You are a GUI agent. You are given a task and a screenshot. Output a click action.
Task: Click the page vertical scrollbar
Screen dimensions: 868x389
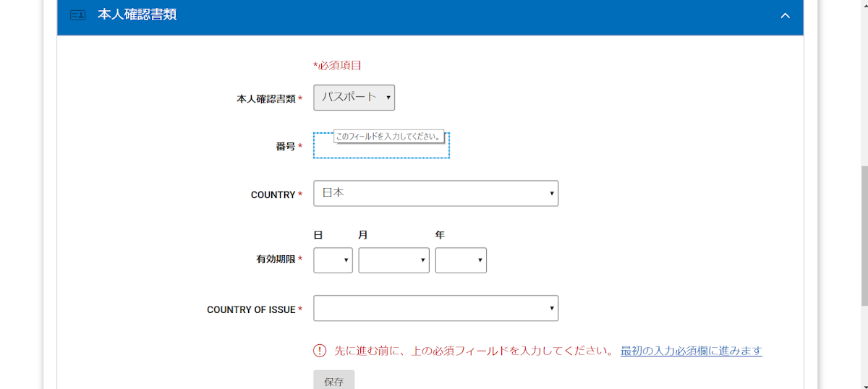pos(864,235)
